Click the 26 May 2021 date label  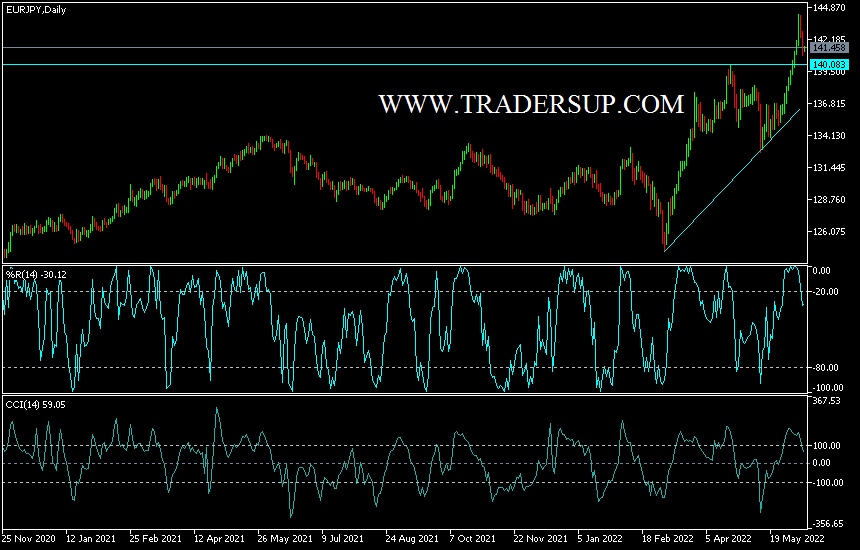click(x=285, y=538)
